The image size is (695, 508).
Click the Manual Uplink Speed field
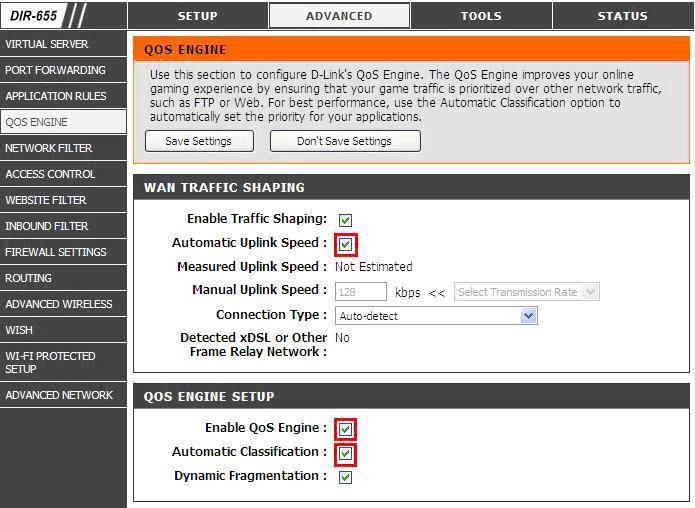pos(360,292)
